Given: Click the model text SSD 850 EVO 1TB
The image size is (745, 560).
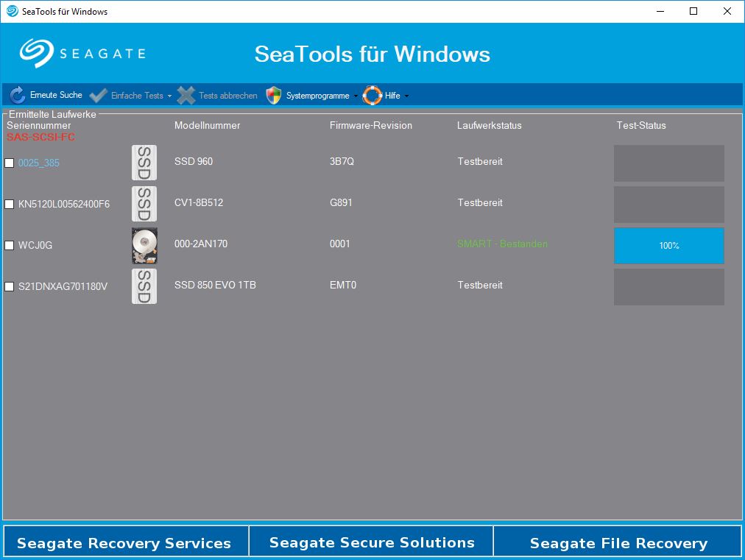Looking at the screenshot, I should coord(215,285).
